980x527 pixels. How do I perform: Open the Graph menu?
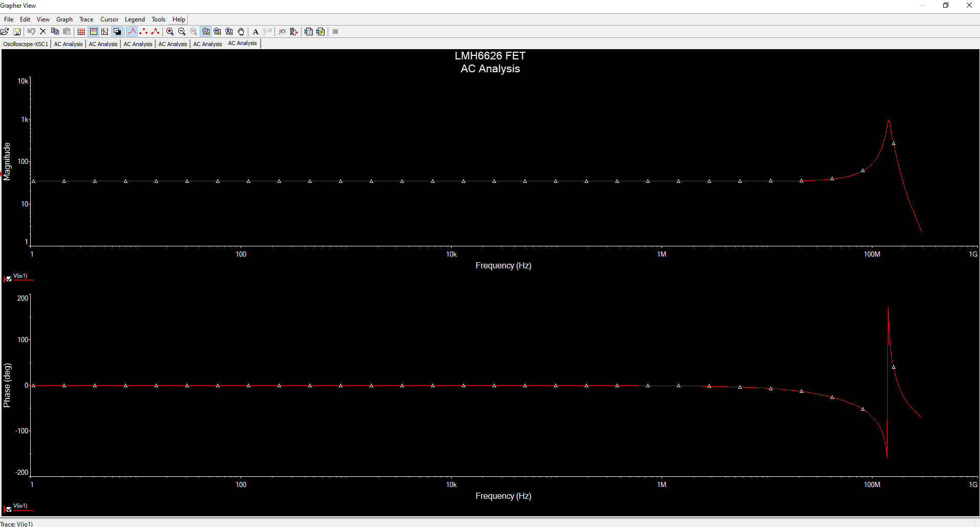[65, 19]
